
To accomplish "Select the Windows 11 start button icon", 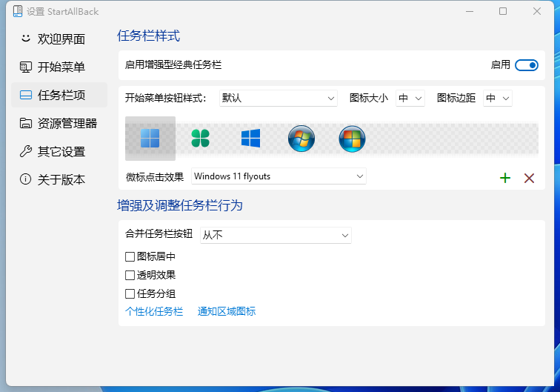I will pyautogui.click(x=150, y=138).
